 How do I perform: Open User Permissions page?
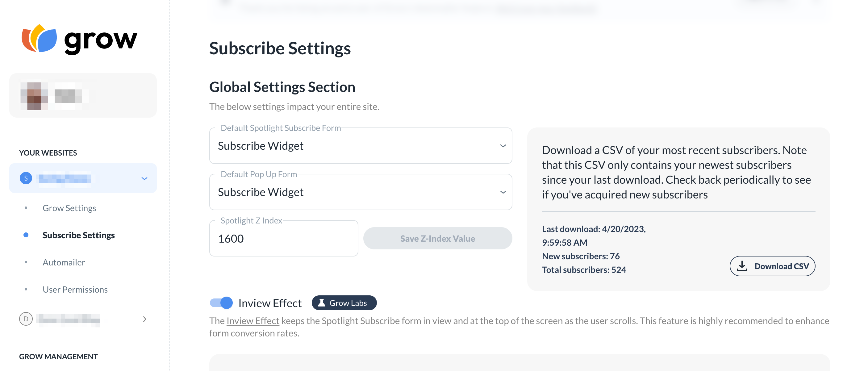pyautogui.click(x=75, y=289)
